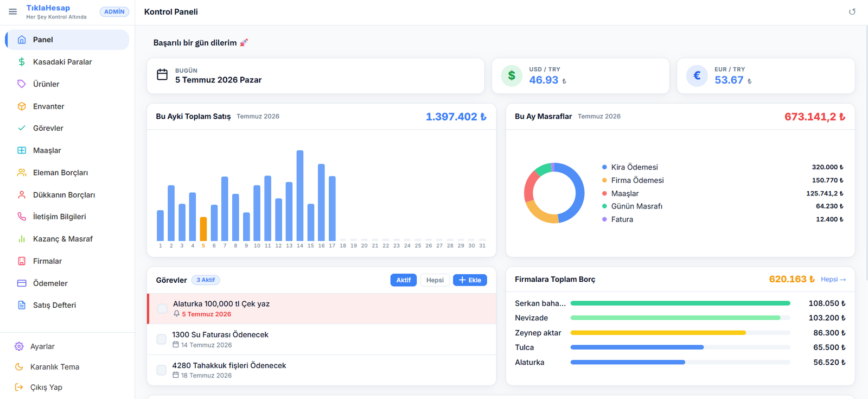This screenshot has height=399, width=868.
Task: Click the İletişim Bilgileri phone icon
Action: coord(22,217)
